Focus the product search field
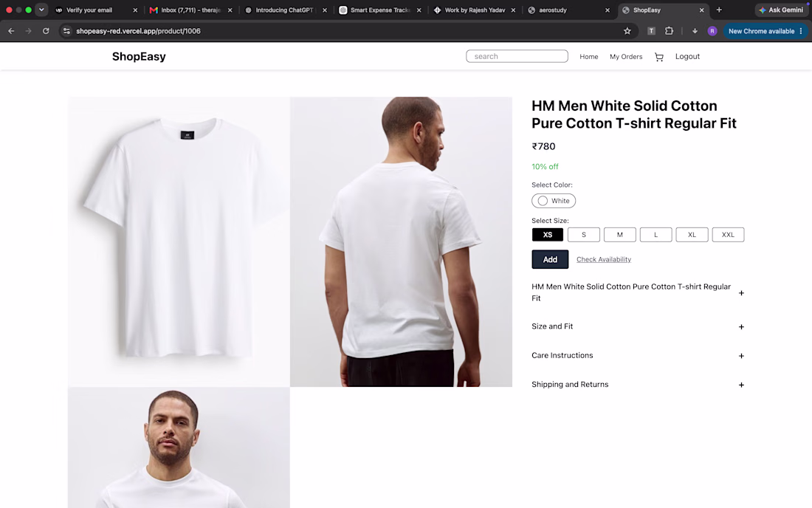 click(x=517, y=56)
